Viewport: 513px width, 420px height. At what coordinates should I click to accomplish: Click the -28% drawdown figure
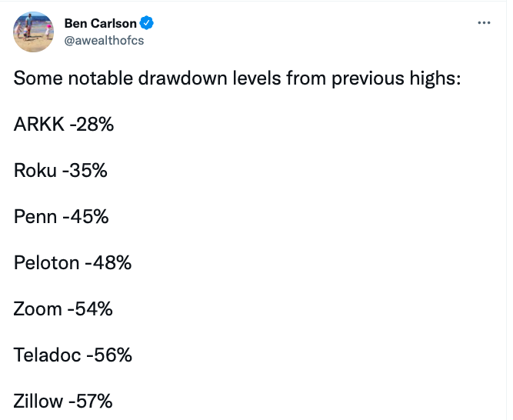(x=91, y=125)
